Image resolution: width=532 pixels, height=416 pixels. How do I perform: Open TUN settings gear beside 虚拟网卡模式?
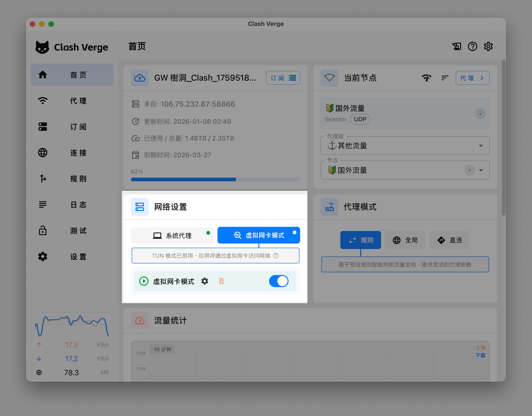tap(205, 281)
